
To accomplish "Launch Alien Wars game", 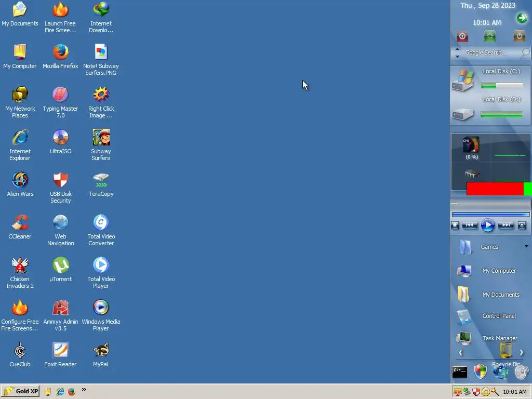I will pyautogui.click(x=20, y=184).
